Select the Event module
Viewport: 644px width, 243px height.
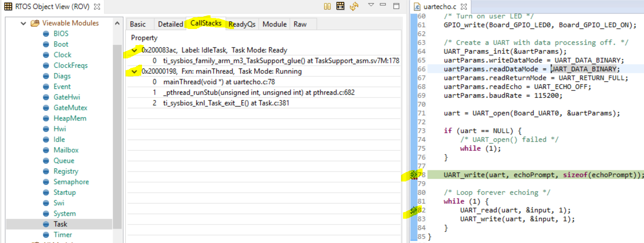pos(62,87)
